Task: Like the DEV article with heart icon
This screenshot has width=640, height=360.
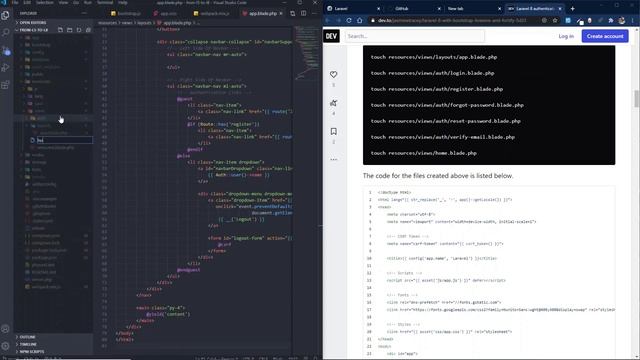Action: 333,74
